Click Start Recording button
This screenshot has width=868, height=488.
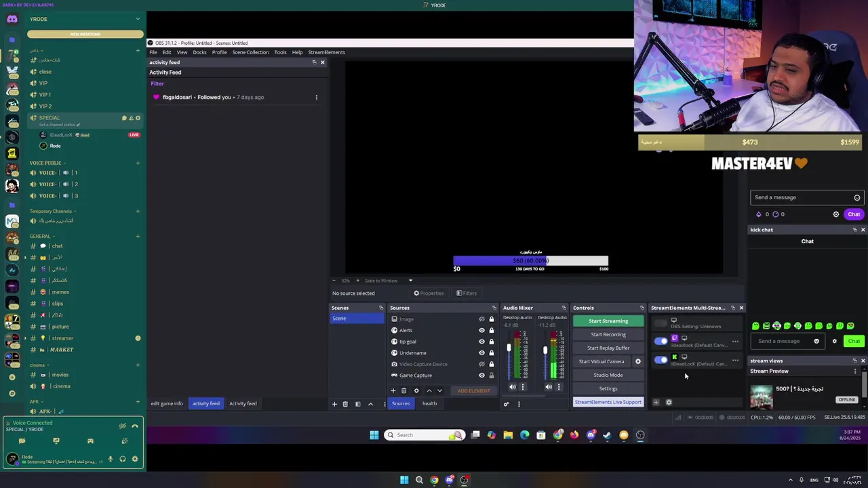608,334
